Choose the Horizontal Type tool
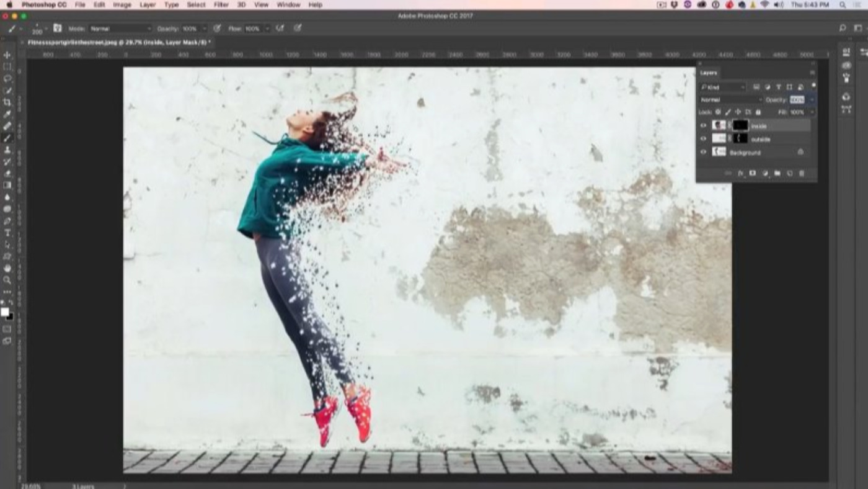 [7, 233]
